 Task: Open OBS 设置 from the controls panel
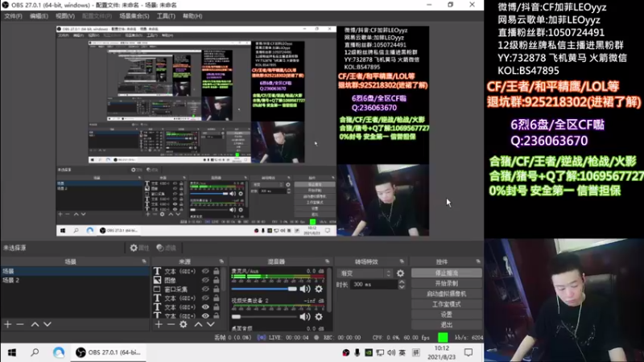coord(447,315)
